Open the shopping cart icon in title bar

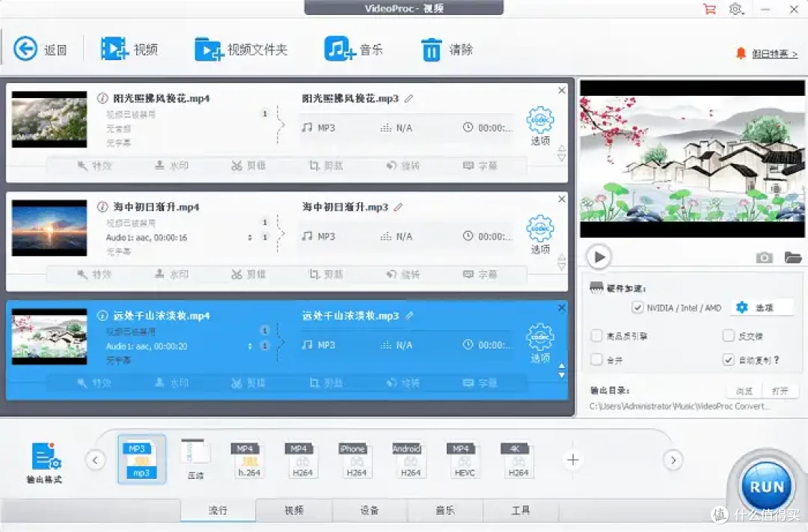click(709, 9)
